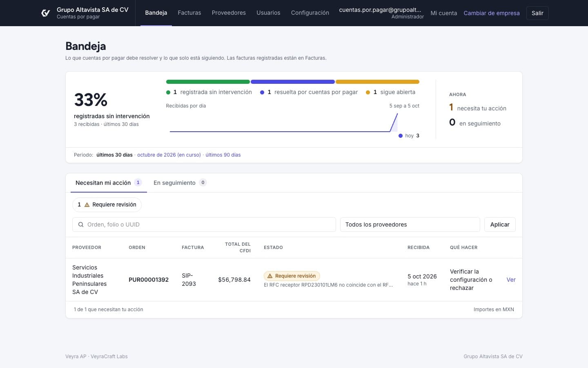Click Cambiar de empresa link
The height and width of the screenshot is (368, 588).
pos(492,13)
